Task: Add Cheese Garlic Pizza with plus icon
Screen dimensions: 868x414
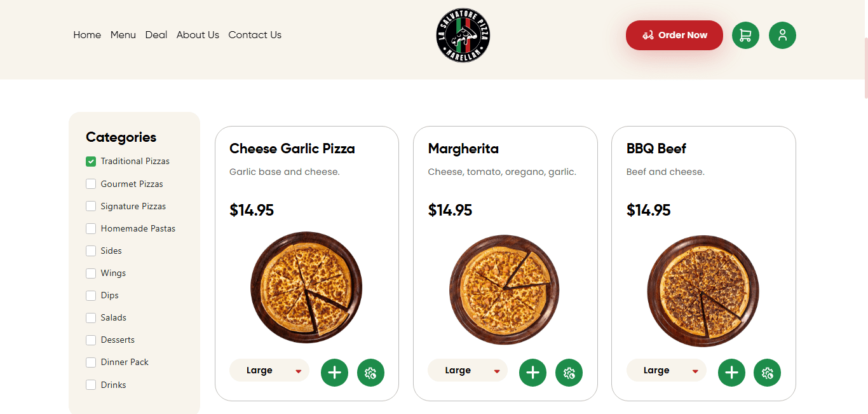Action: click(334, 373)
